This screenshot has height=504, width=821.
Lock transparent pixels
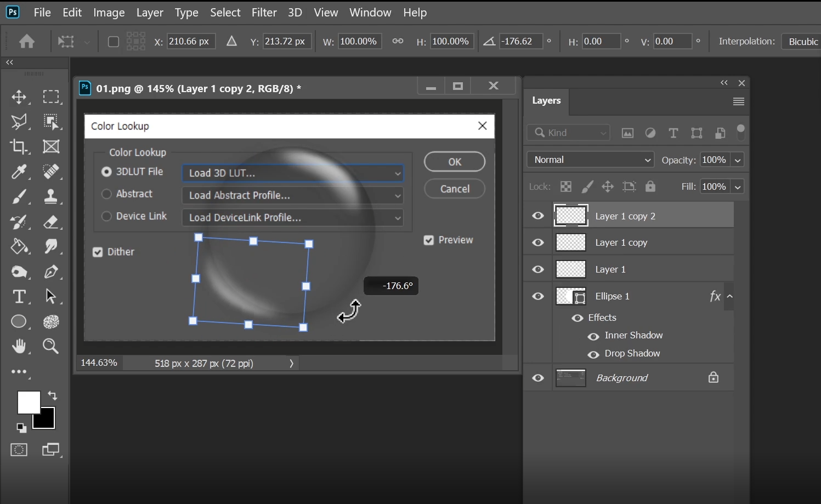tap(566, 186)
